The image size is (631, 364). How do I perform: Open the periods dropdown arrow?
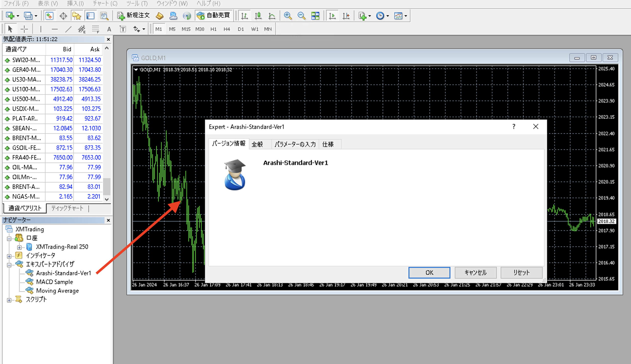click(x=387, y=16)
